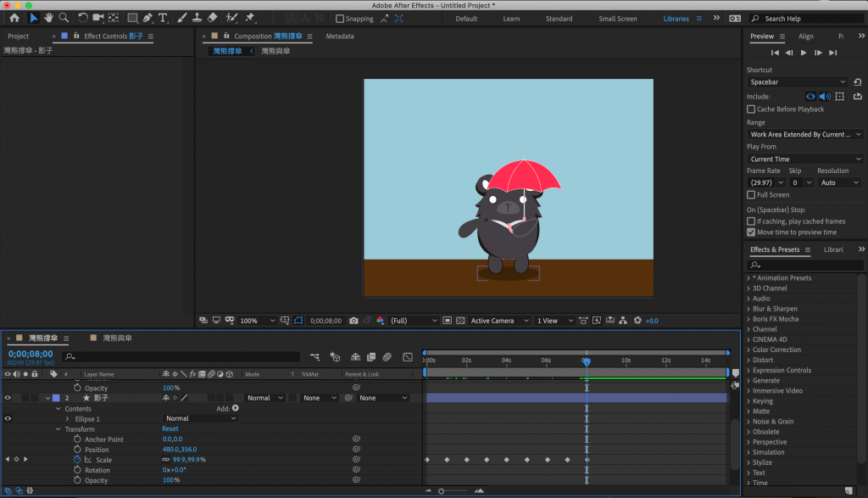Open the Metadata panel tab
This screenshot has width=868, height=498.
pyautogui.click(x=340, y=36)
